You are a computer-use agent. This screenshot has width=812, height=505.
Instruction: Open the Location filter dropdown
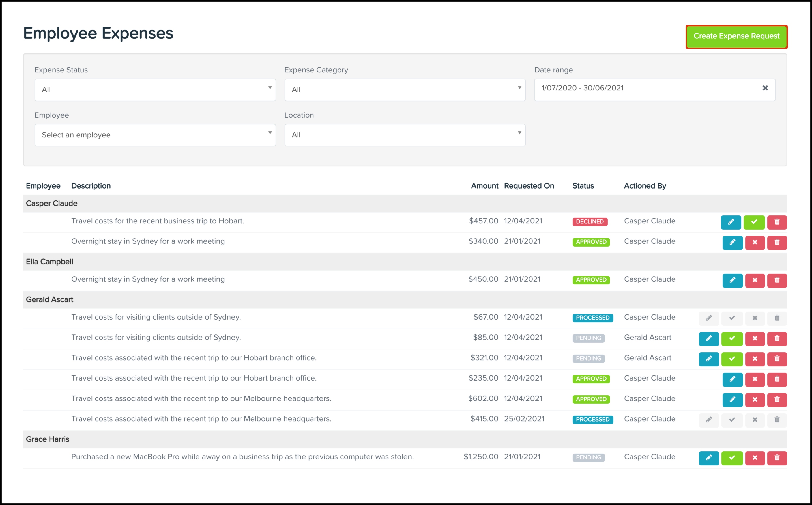[x=405, y=135]
